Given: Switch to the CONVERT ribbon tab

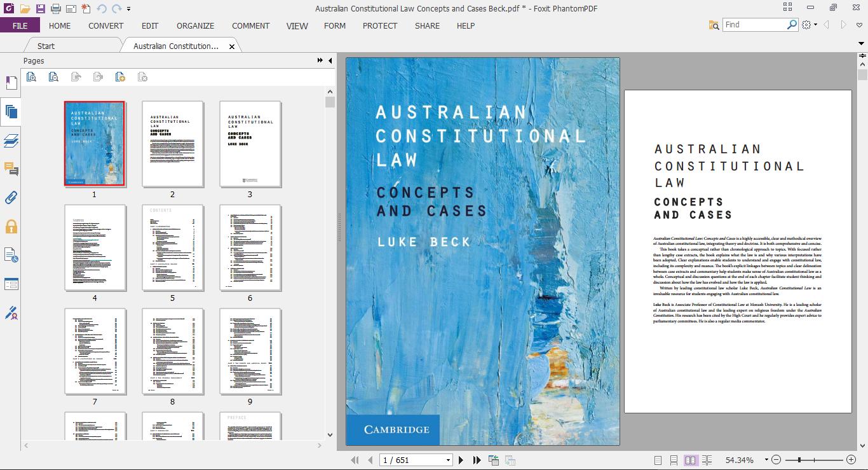Looking at the screenshot, I should (106, 25).
